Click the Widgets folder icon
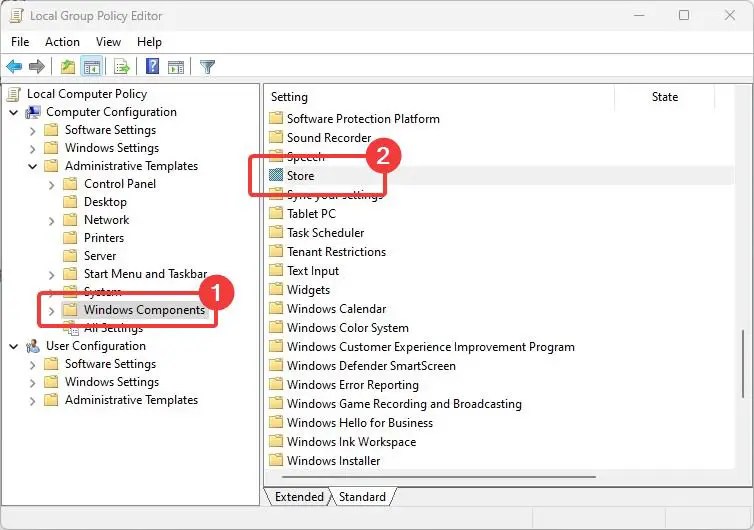Screen dimensions: 754x530 276,289
